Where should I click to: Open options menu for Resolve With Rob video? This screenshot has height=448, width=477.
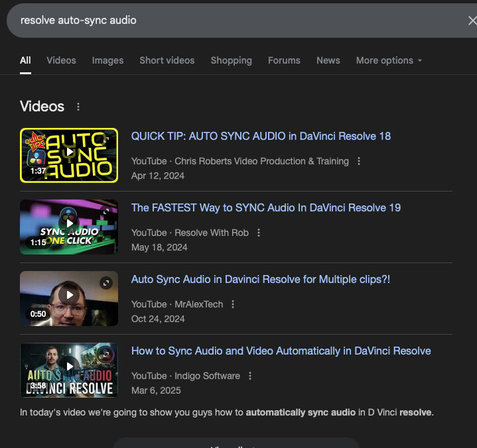click(259, 233)
